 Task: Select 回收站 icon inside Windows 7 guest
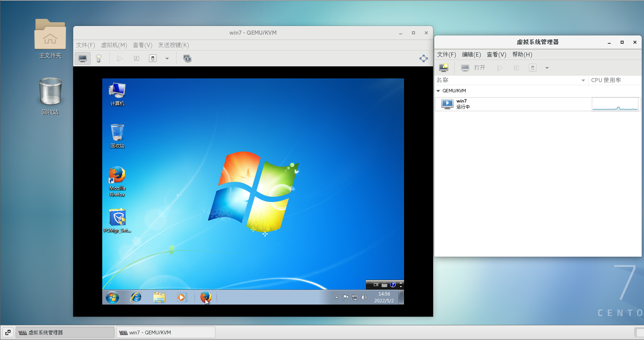pos(117,136)
